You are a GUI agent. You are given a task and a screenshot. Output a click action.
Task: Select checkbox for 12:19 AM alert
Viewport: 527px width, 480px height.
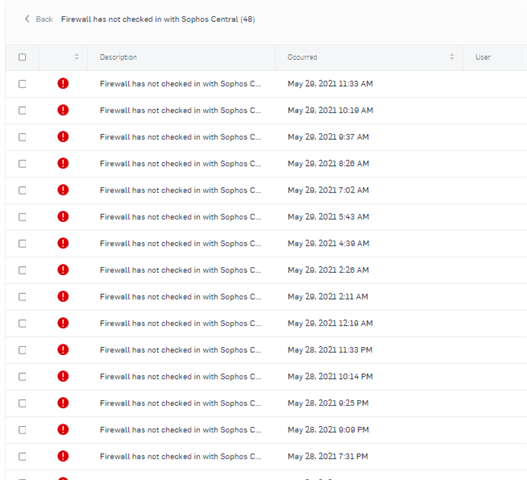[x=22, y=323]
